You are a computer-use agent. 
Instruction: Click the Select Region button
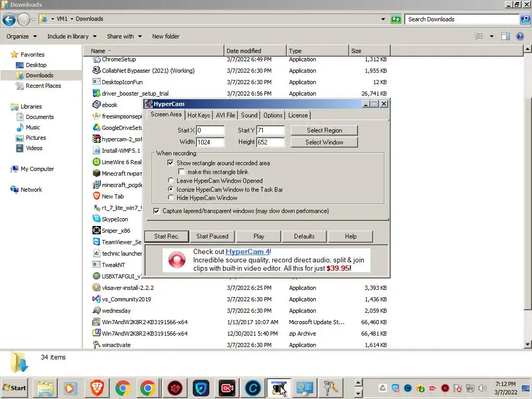pyautogui.click(x=324, y=130)
